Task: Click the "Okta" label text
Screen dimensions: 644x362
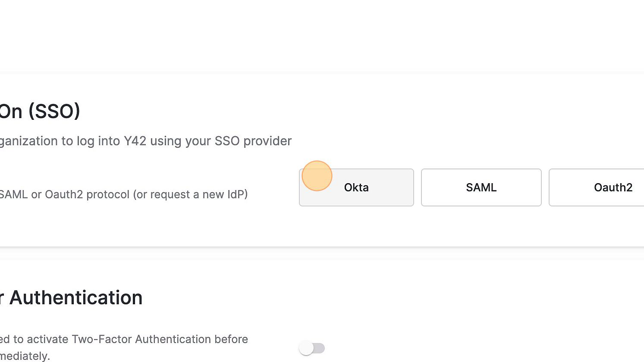Action: click(356, 187)
